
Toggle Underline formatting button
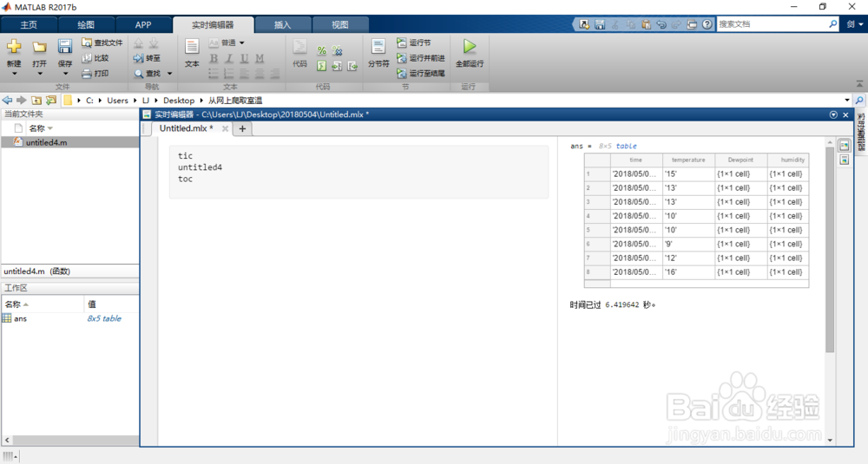pyautogui.click(x=244, y=58)
